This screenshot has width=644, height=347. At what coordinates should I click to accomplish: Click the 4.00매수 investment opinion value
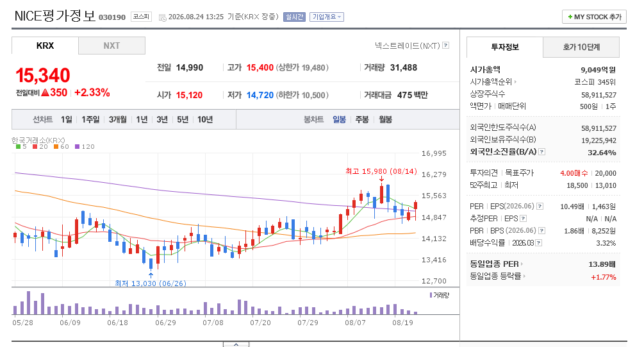(x=574, y=173)
